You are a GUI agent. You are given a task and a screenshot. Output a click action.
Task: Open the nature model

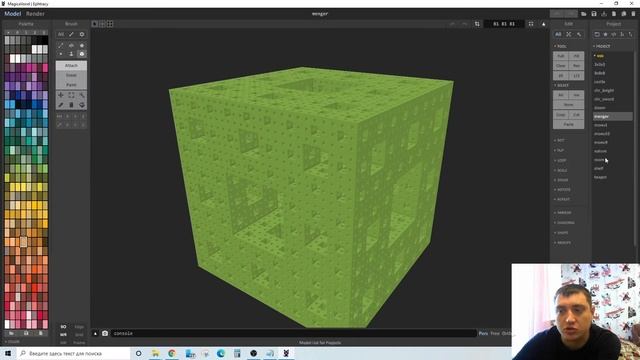click(600, 151)
